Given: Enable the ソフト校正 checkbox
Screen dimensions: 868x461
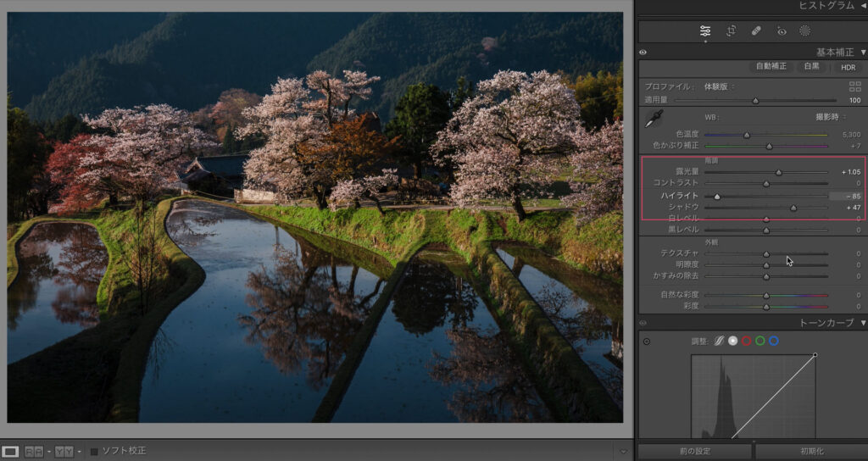Looking at the screenshot, I should coord(95,450).
